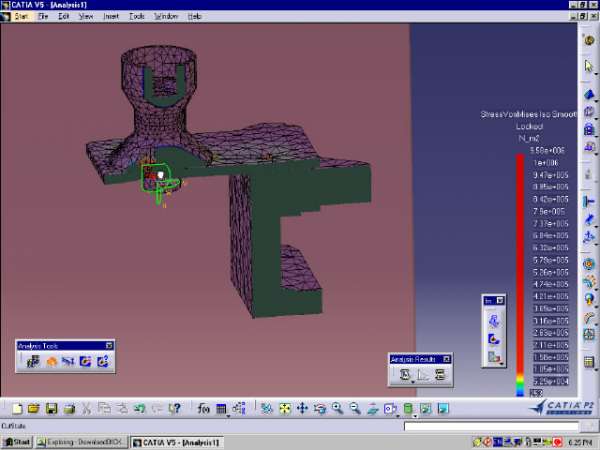The width and height of the screenshot is (600, 450).
Task: Click the blue solid icon in right toolbar
Action: pyautogui.click(x=589, y=94)
